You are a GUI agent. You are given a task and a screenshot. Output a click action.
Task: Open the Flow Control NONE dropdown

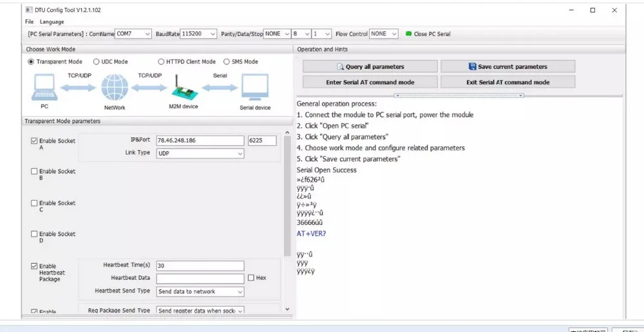(384, 34)
